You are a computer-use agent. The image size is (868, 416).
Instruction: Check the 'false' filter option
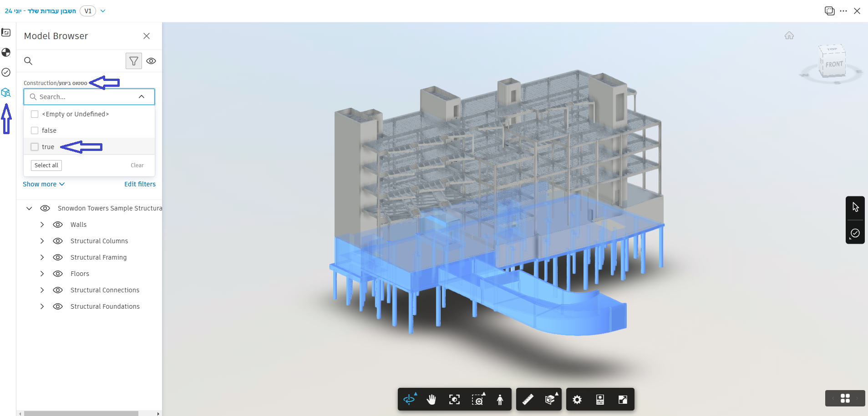(35, 130)
